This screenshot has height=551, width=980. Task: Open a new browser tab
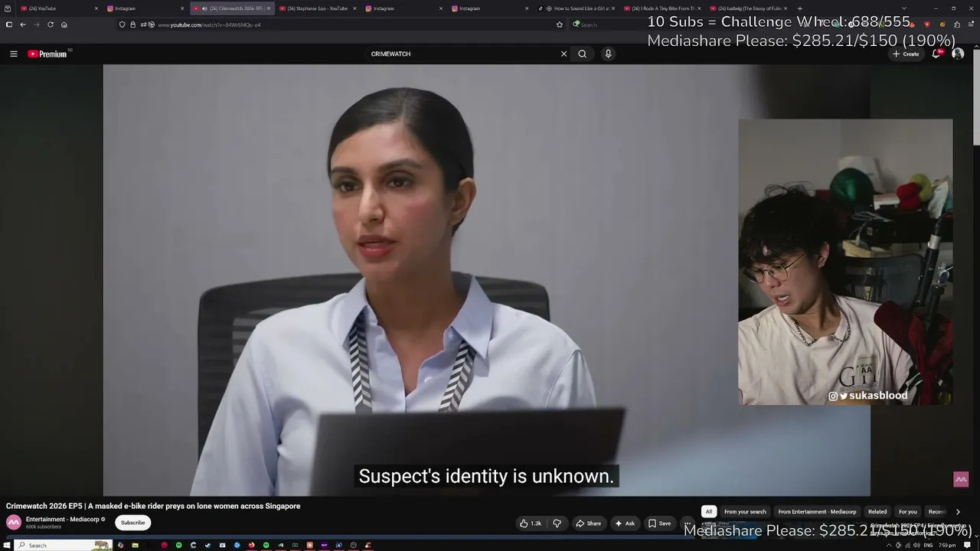pos(800,8)
